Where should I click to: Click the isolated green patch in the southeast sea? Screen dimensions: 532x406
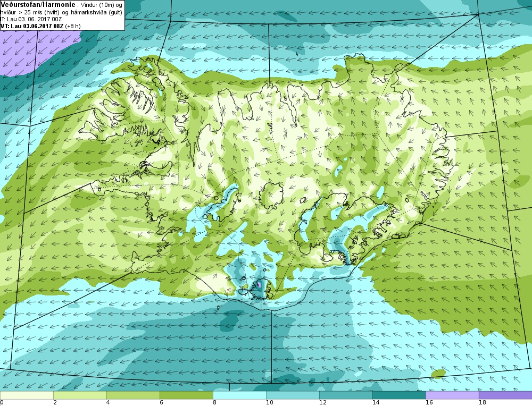click(x=438, y=374)
